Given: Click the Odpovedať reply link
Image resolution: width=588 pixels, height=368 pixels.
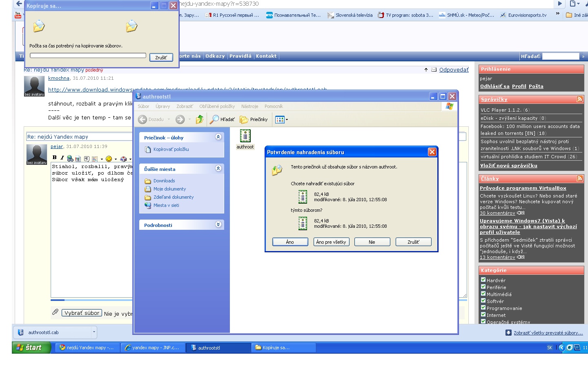Looking at the screenshot, I should point(454,70).
